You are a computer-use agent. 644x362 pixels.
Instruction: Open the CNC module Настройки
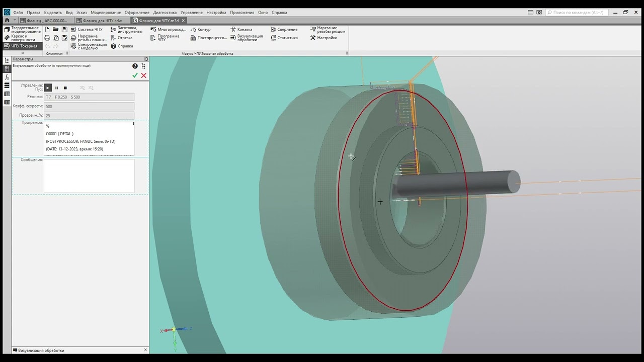(x=324, y=38)
